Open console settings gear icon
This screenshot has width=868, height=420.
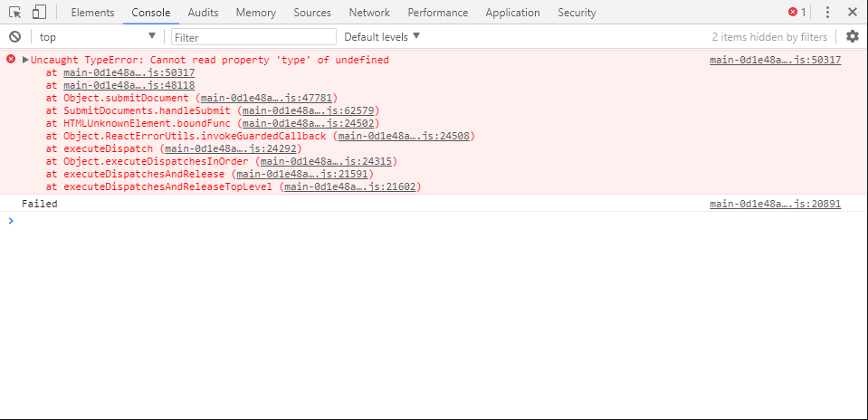853,36
